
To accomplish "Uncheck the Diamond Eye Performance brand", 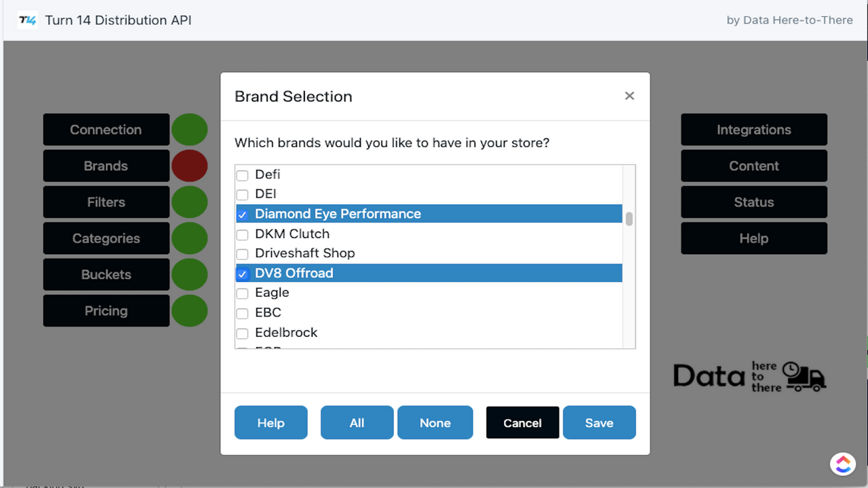I will point(242,214).
